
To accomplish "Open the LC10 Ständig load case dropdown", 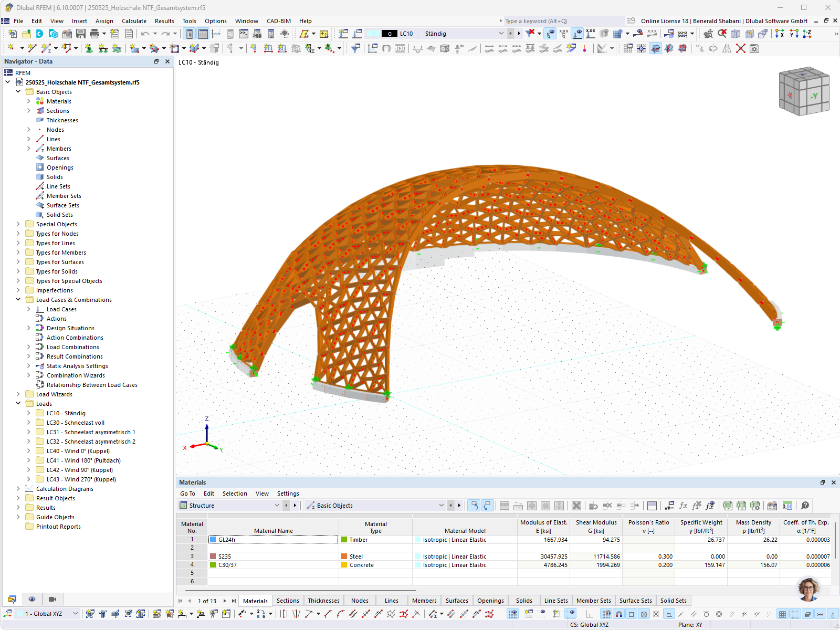I will coord(501,33).
